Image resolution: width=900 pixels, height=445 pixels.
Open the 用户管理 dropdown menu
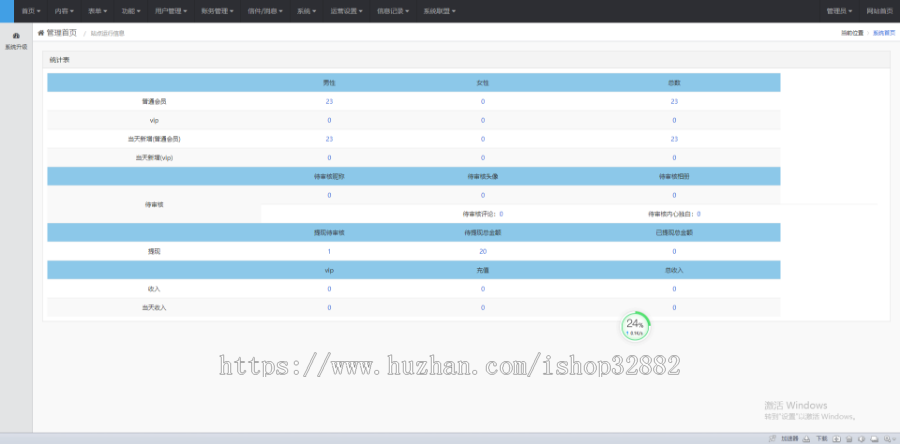tap(171, 11)
